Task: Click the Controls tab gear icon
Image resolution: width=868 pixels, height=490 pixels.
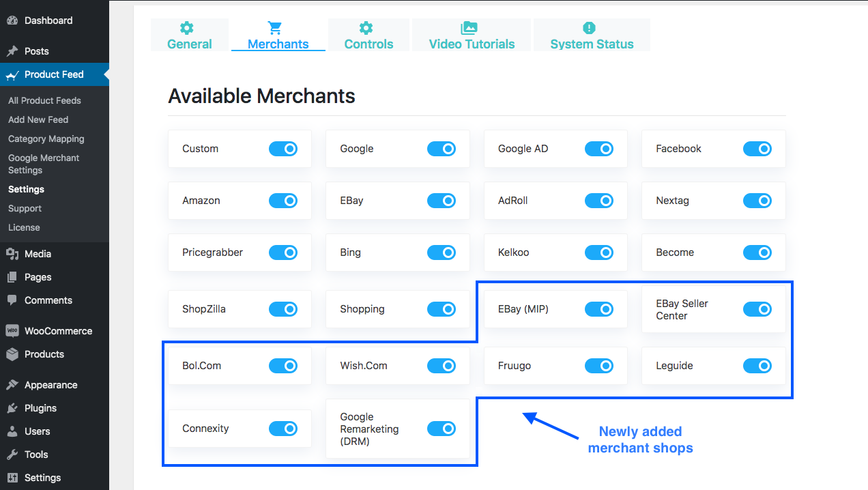Action: click(x=366, y=28)
